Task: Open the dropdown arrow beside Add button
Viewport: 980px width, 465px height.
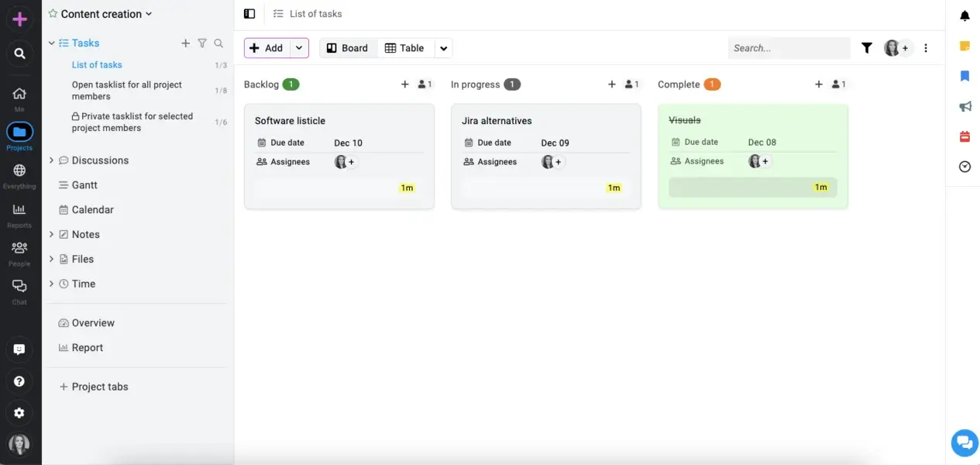Action: pos(299,48)
